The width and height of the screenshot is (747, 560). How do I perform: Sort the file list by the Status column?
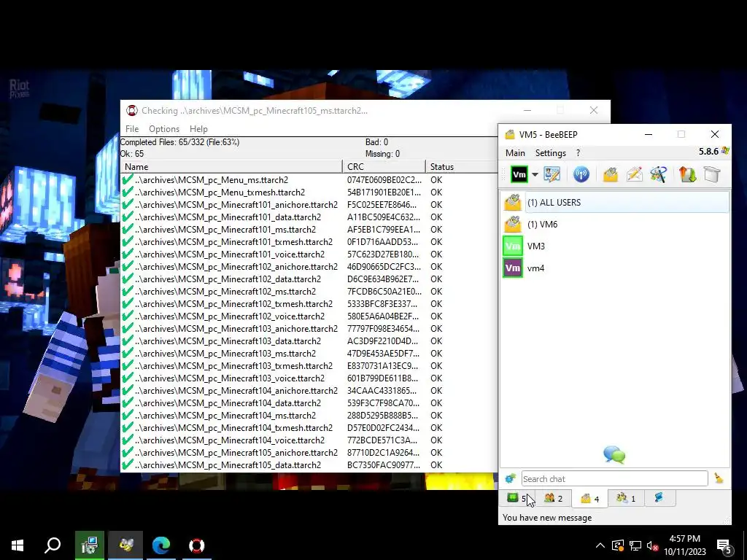pos(461,167)
